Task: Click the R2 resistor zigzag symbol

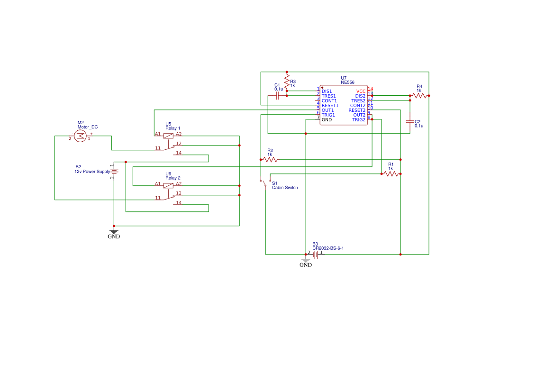Action: pos(270,160)
